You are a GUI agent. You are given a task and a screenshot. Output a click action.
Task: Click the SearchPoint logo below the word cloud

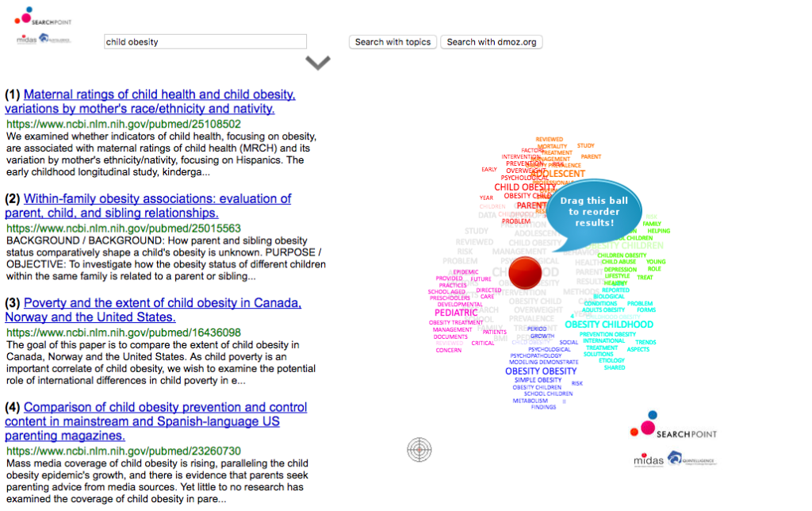pos(673,425)
